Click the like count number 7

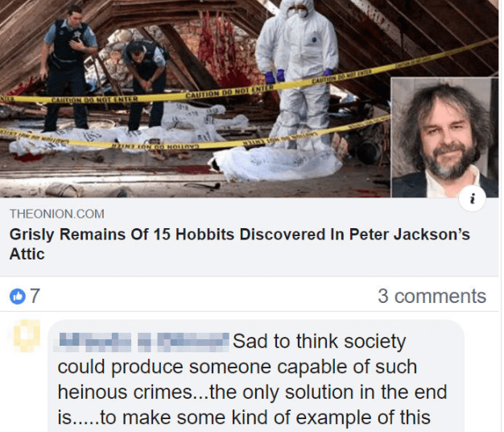35,296
